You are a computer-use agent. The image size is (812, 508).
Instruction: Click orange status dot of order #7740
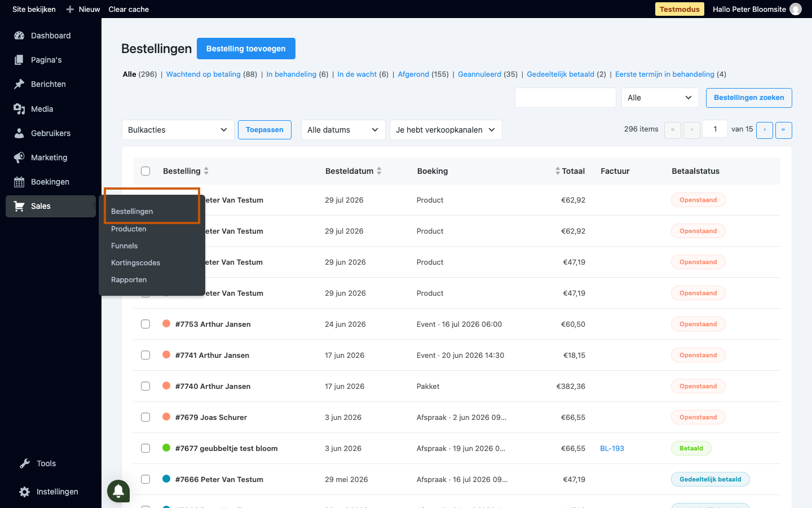pyautogui.click(x=166, y=386)
